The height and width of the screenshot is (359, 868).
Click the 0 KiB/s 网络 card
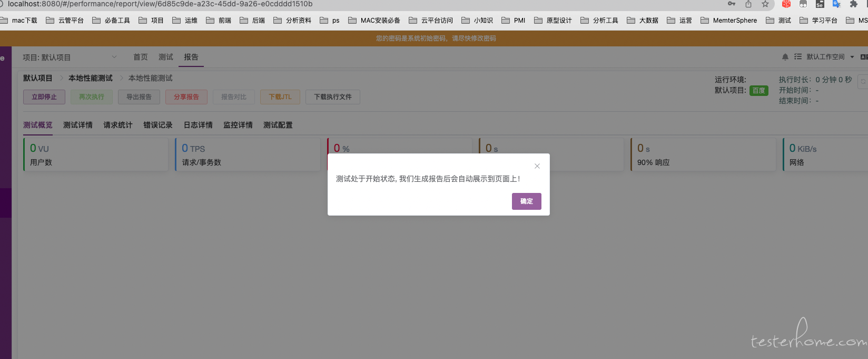click(x=825, y=154)
